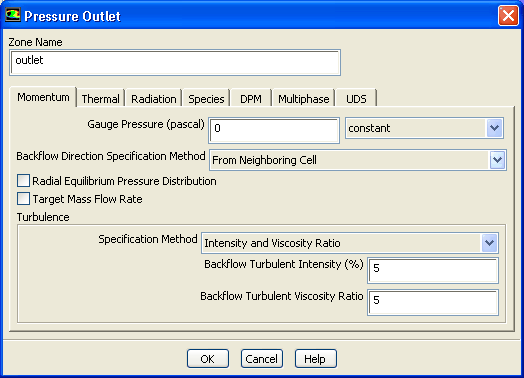Switch to the Momentum tab

tap(43, 97)
